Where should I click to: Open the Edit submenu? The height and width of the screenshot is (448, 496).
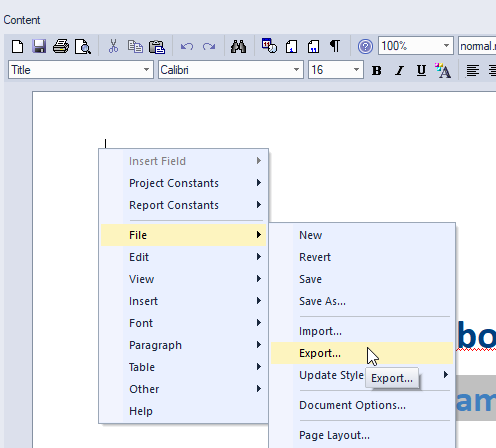[x=183, y=257]
